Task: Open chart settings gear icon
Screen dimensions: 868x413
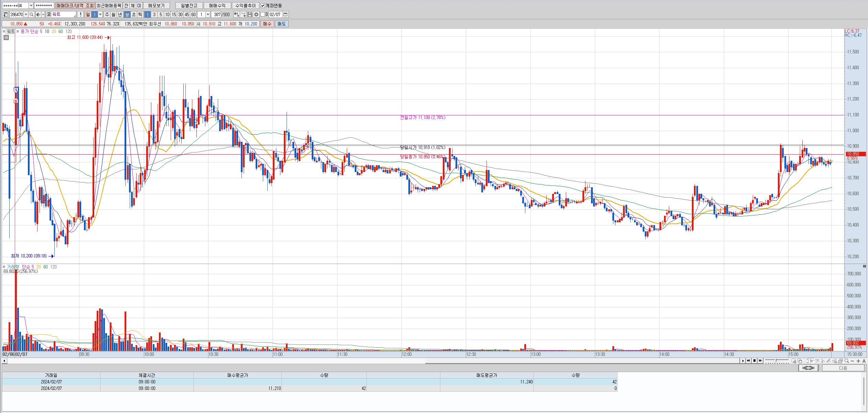Action: [x=256, y=14]
